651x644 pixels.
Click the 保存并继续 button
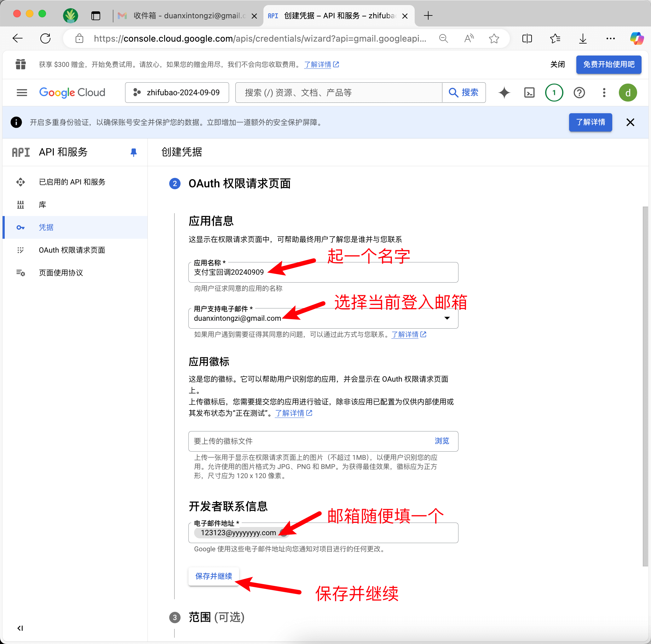(214, 576)
